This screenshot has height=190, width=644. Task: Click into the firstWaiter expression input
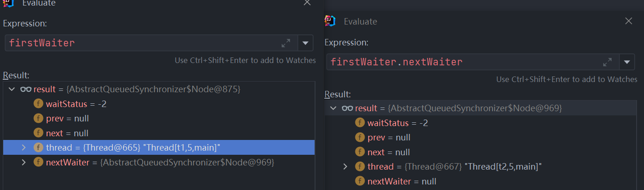pyautogui.click(x=139, y=43)
